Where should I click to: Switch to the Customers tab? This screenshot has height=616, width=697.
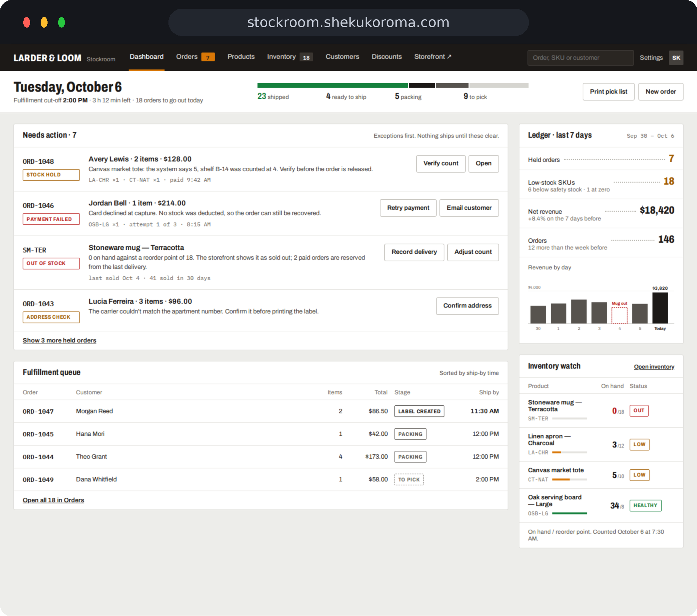click(x=342, y=57)
